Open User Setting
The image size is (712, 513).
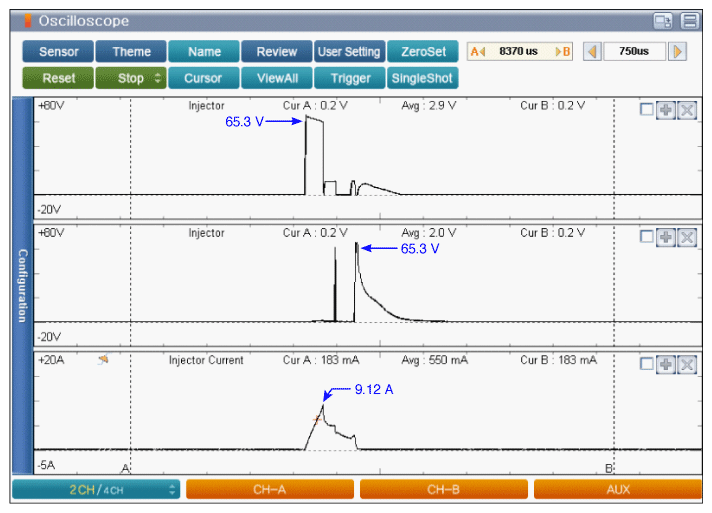(x=349, y=51)
